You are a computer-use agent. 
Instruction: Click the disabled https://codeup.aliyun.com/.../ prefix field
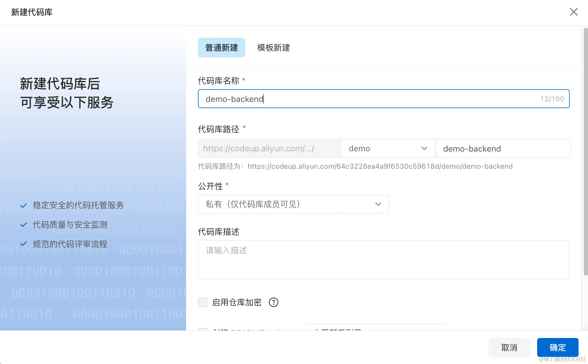269,148
